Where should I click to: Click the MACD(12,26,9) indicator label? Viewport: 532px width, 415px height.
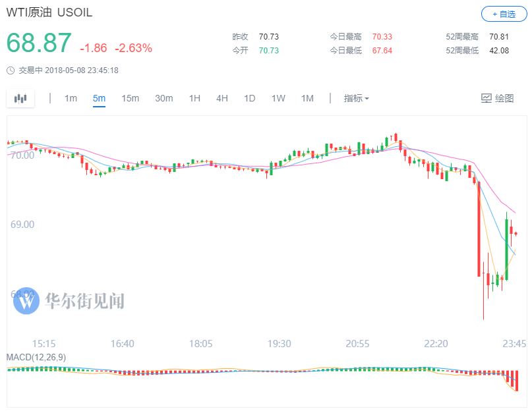tap(36, 357)
